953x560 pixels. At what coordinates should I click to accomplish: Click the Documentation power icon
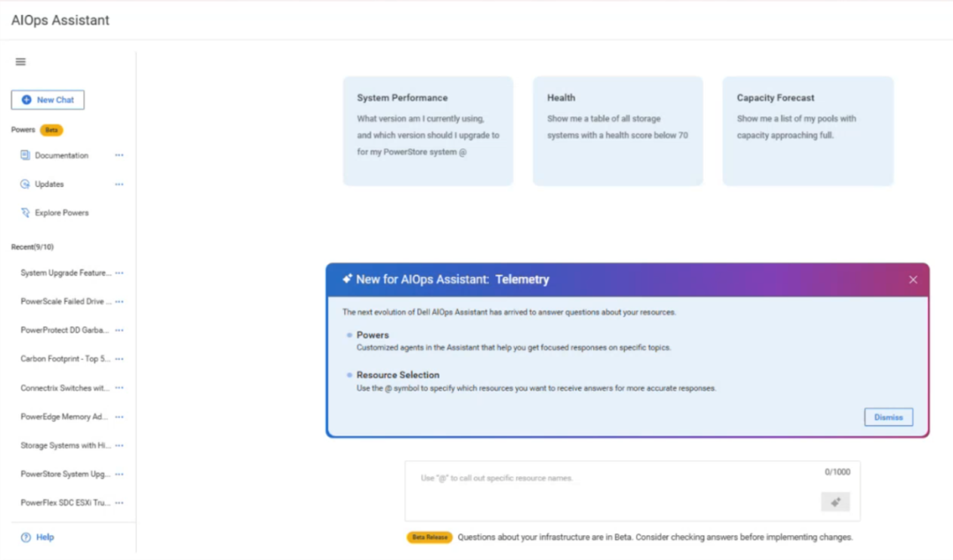click(x=26, y=155)
